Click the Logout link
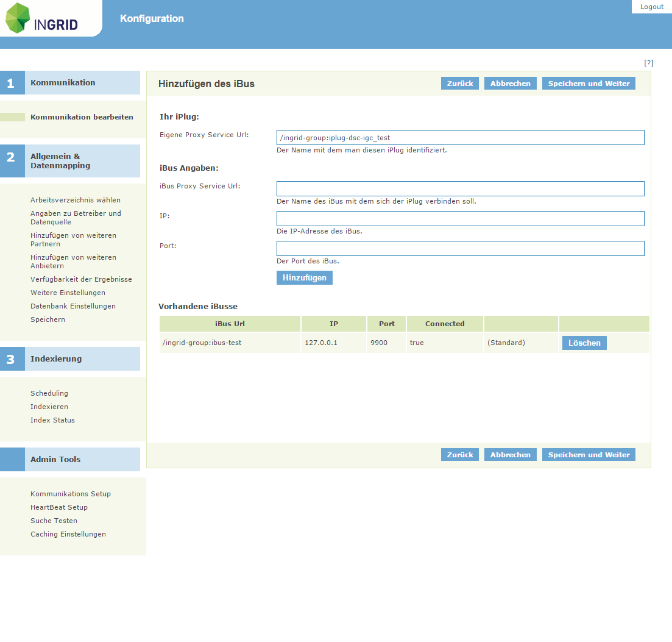Screen dimensions: 672x642 (x=651, y=7)
